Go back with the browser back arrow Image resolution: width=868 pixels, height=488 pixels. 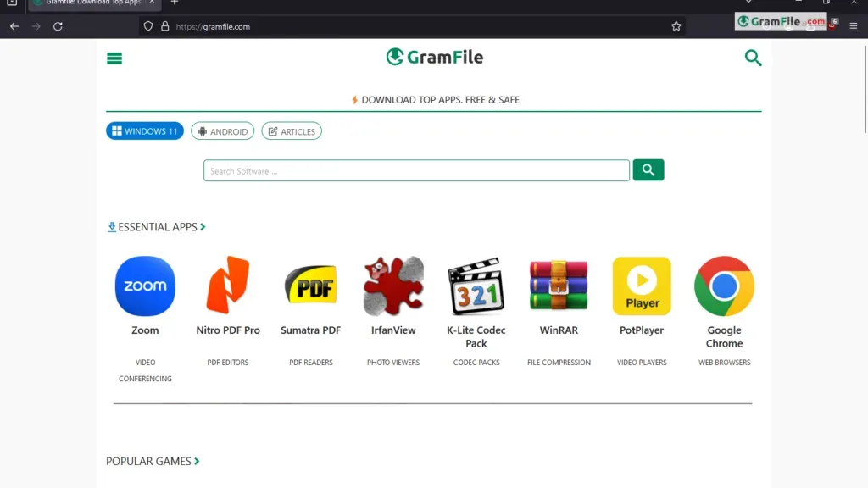tap(14, 26)
